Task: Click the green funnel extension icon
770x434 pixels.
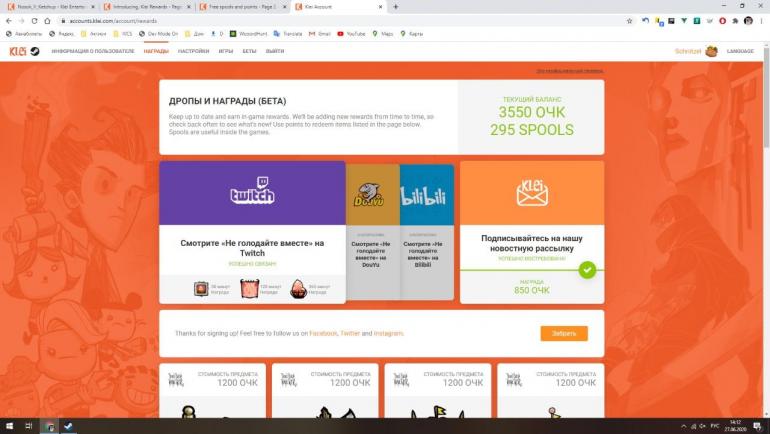Action: (684, 21)
